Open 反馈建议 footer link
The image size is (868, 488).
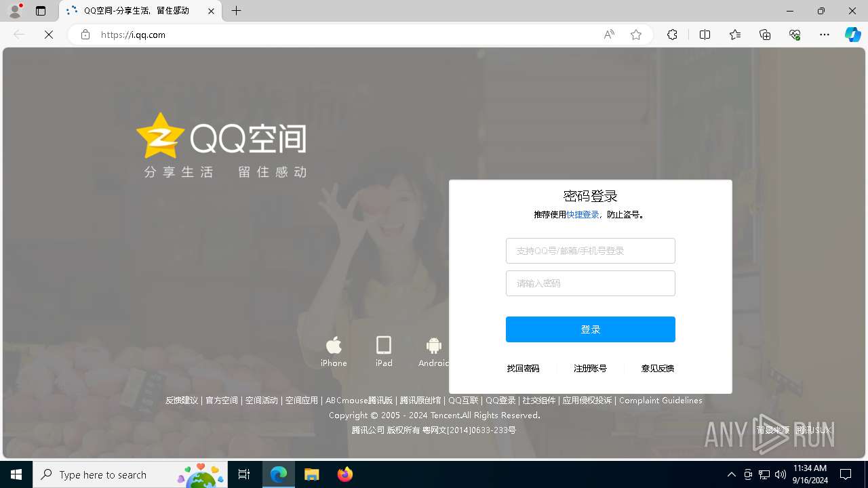(182, 401)
